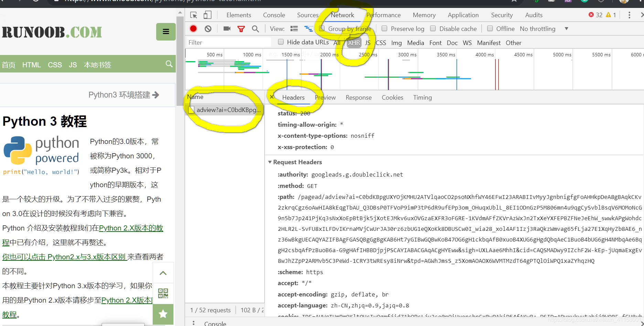Select the Network tab
This screenshot has height=326, width=644.
342,15
